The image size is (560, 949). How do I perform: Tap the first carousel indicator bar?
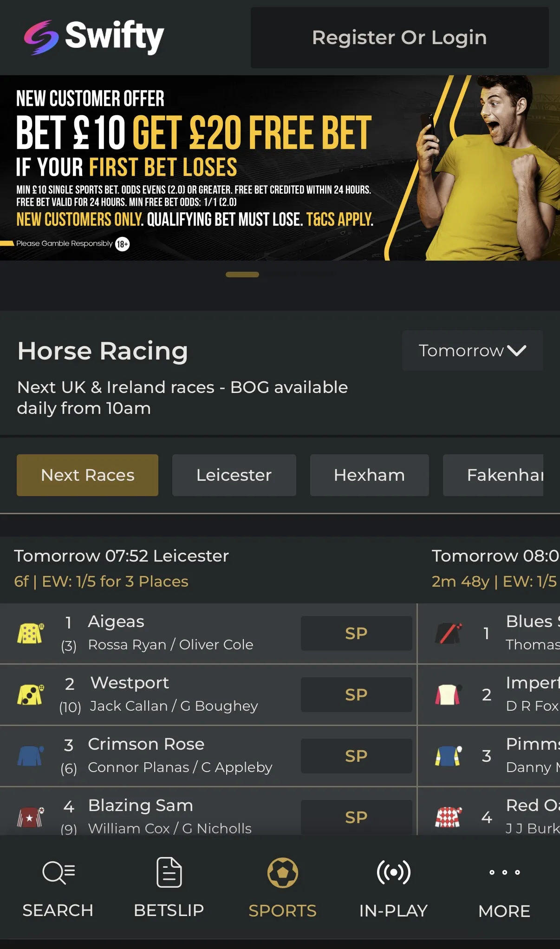click(242, 275)
